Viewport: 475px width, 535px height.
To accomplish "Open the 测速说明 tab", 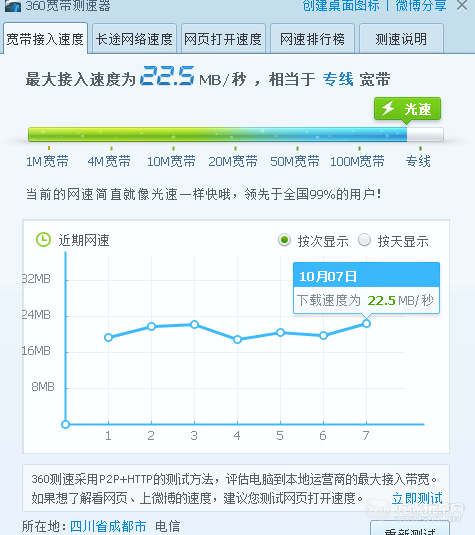I will (401, 39).
